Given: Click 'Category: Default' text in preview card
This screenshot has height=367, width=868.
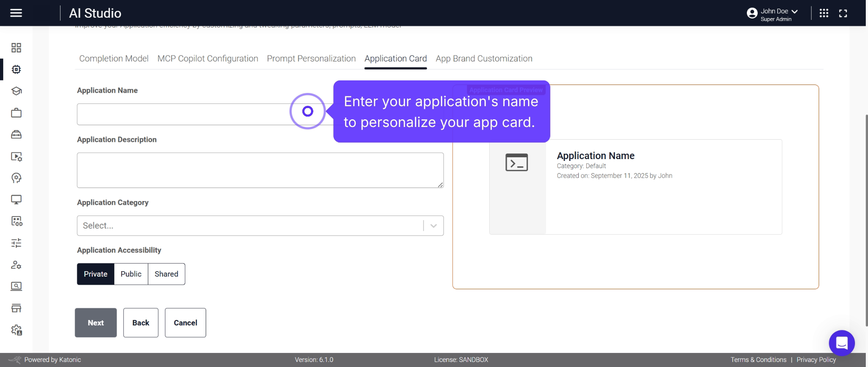Looking at the screenshot, I should click(x=581, y=166).
